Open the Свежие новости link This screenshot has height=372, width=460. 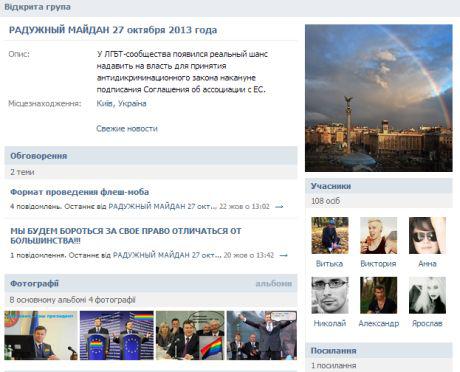point(127,128)
